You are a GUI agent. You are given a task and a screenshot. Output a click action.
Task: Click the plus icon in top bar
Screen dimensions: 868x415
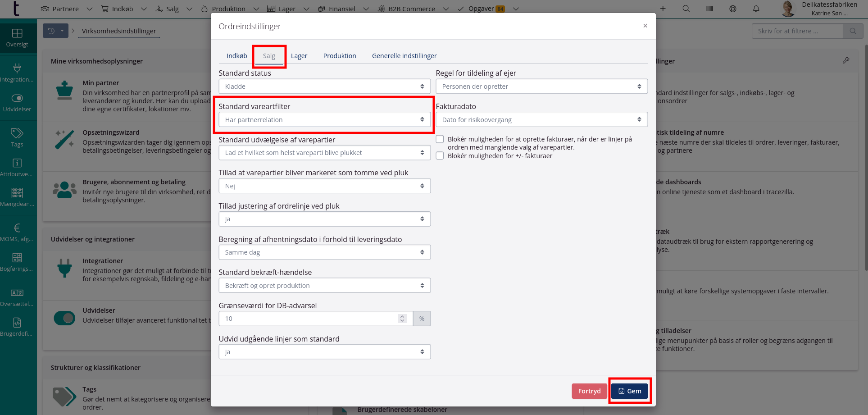pyautogui.click(x=663, y=9)
